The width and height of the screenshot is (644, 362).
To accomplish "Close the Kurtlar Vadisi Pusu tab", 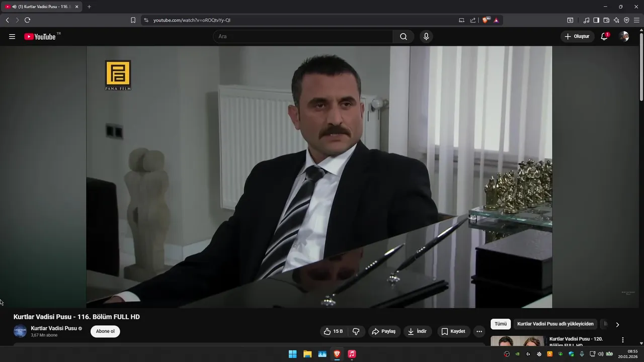I will 77,7.
